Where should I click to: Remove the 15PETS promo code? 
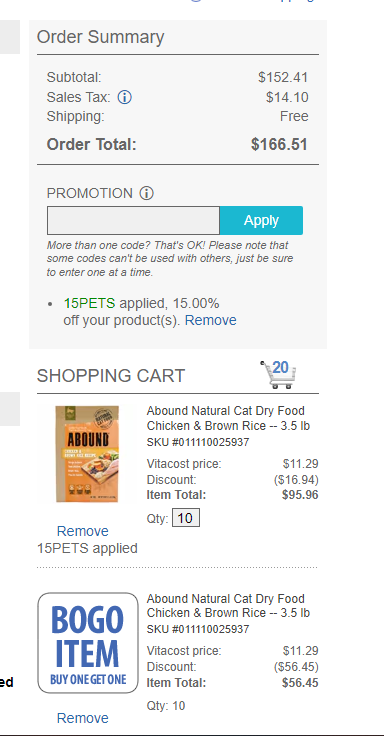point(211,321)
